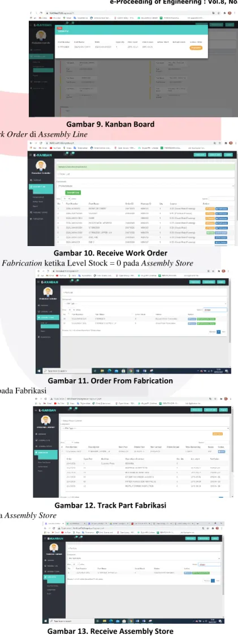Select the highlighted Assembly Store menu in Gambar 11

(x=48, y=318)
